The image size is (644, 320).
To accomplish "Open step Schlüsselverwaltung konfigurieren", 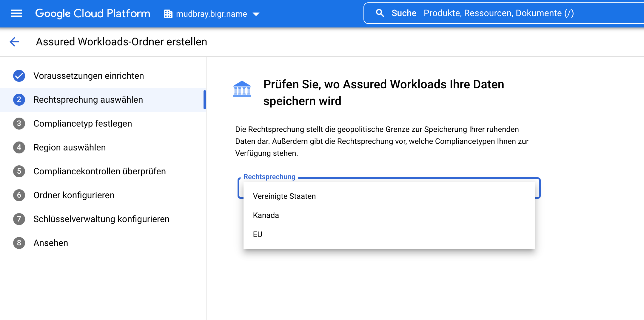I will 101,219.
